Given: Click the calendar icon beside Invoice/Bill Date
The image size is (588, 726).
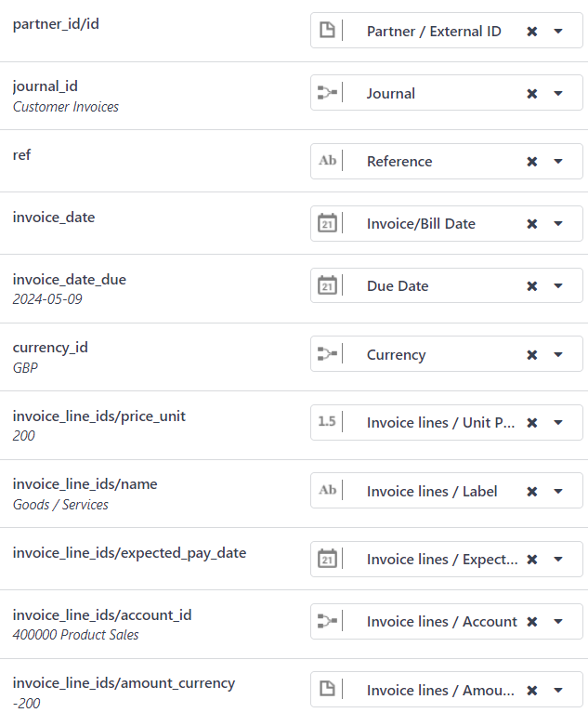Looking at the screenshot, I should [327, 224].
